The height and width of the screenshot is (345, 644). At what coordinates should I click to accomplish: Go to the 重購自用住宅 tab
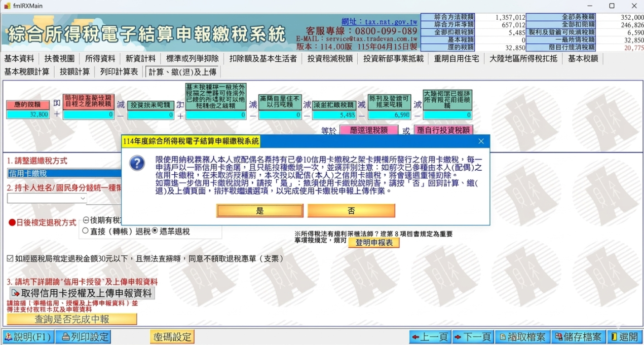pos(457,58)
